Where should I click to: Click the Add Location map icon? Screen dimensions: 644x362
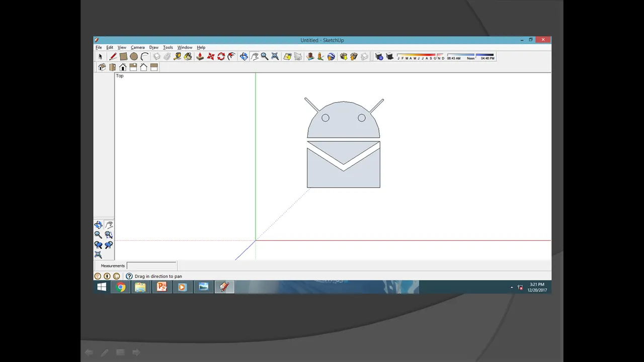287,57
